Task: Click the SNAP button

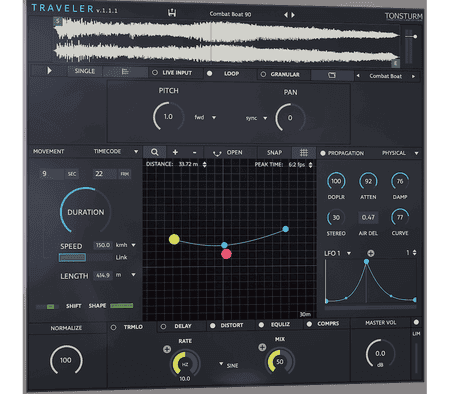Action: (x=274, y=153)
